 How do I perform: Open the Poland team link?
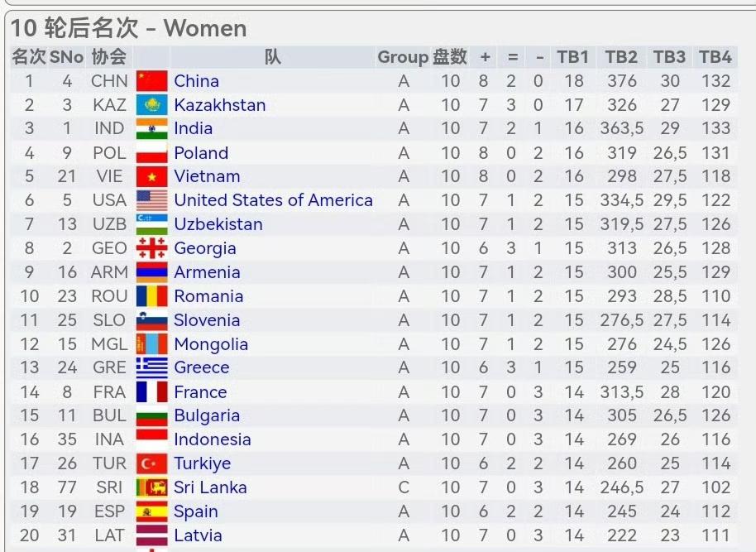[x=201, y=153]
